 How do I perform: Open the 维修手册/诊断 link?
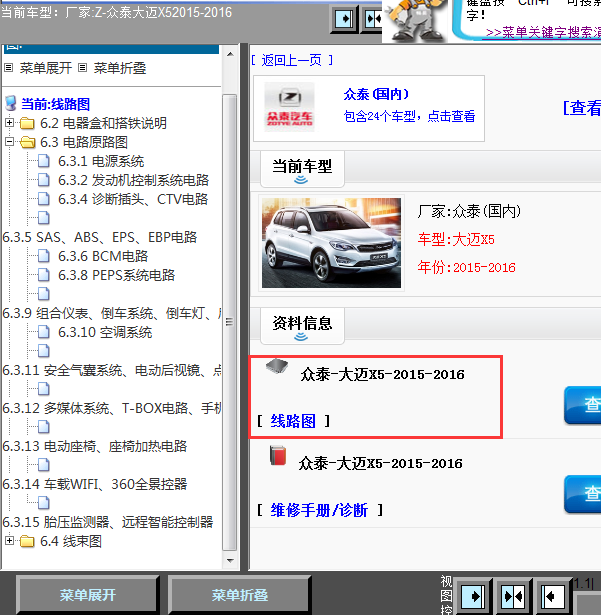(x=319, y=510)
